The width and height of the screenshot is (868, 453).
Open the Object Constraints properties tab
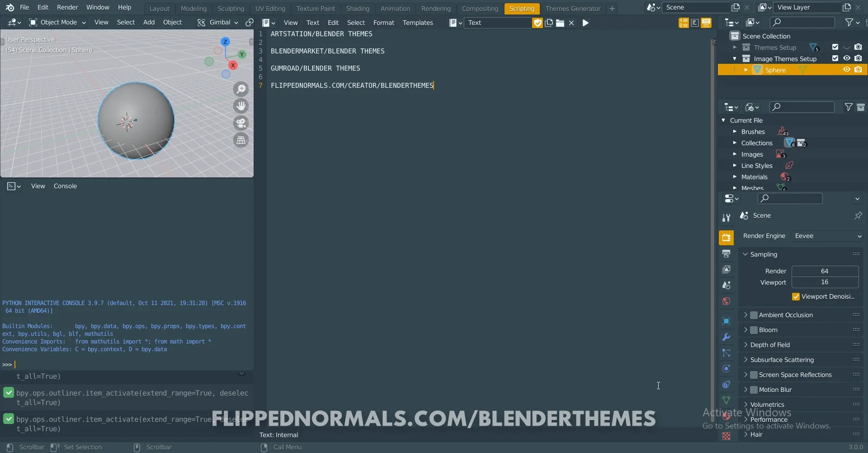[x=726, y=385]
